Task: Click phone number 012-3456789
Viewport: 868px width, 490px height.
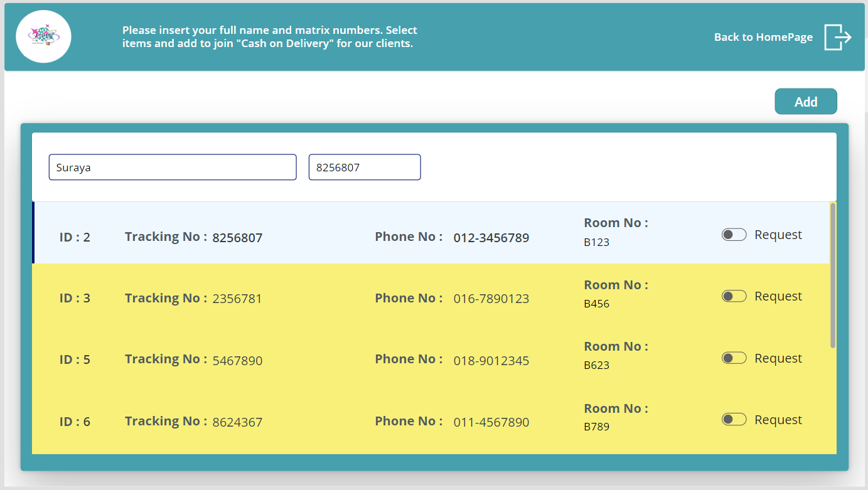Action: [491, 238]
